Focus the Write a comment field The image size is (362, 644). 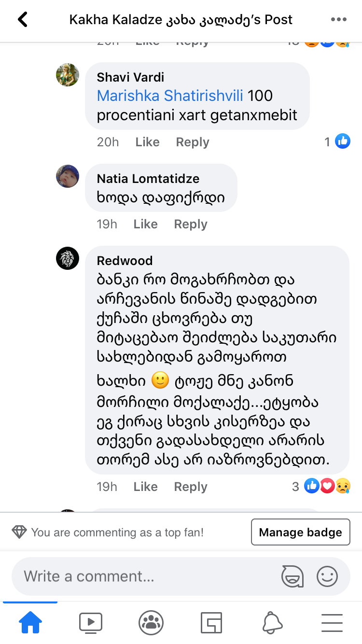point(145,576)
